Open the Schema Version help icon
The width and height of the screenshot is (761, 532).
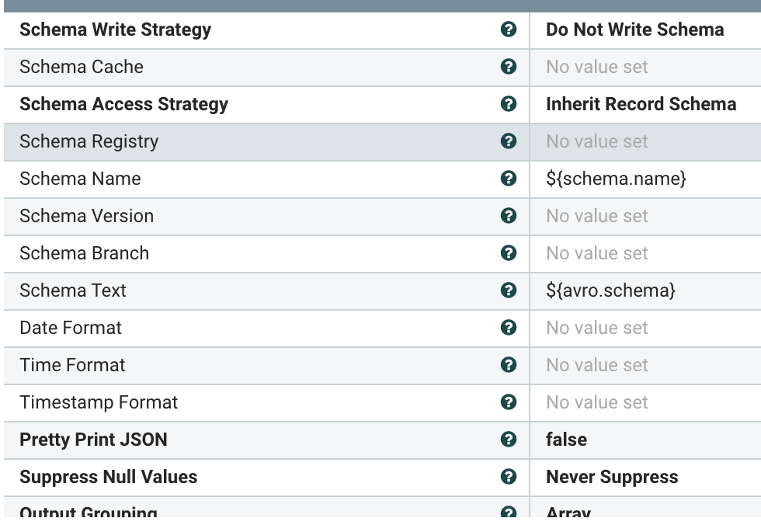509,216
